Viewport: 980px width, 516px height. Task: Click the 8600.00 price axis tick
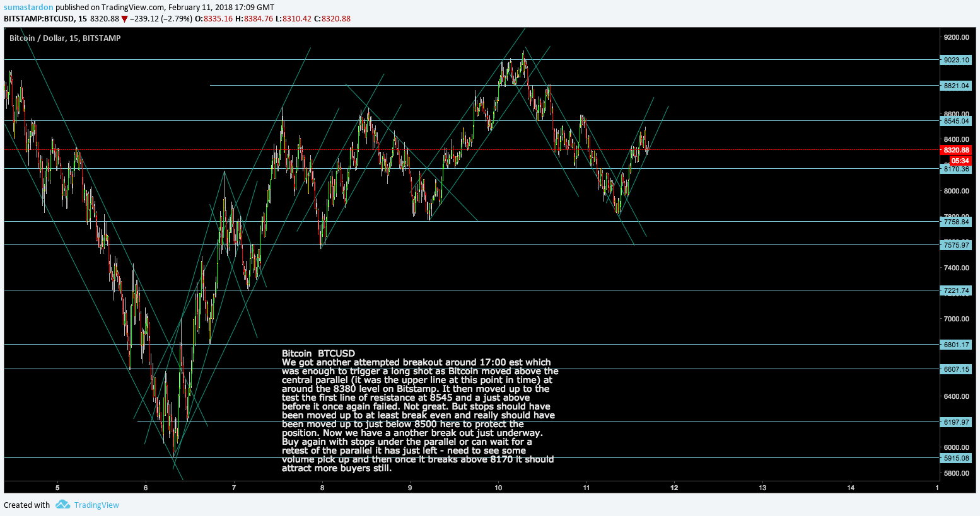pyautogui.click(x=957, y=113)
